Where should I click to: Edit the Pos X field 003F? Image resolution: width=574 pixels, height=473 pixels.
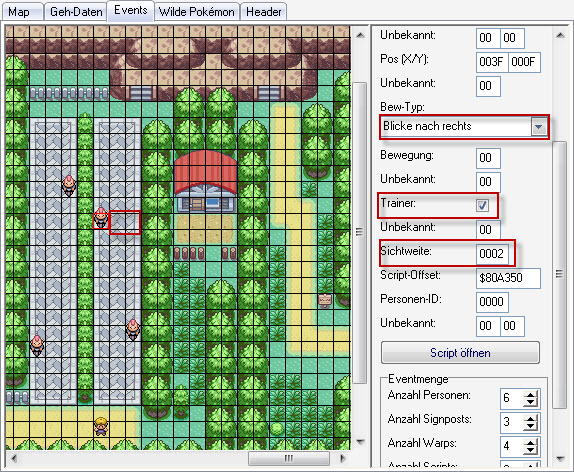tap(492, 62)
